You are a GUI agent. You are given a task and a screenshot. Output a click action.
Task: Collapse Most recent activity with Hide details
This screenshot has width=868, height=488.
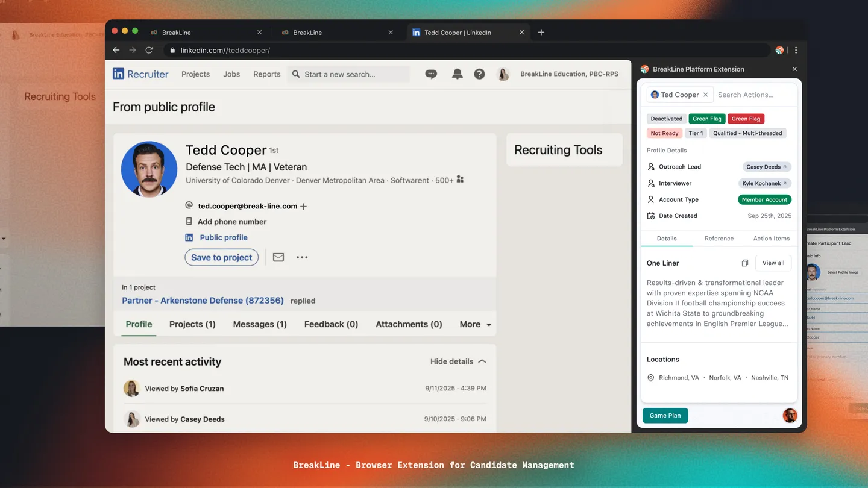458,361
